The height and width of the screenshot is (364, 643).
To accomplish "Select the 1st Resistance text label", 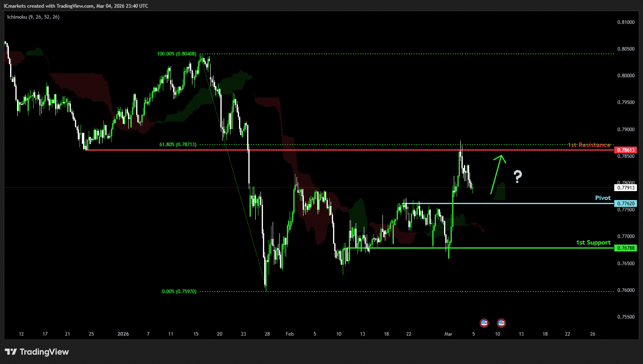I will [589, 145].
